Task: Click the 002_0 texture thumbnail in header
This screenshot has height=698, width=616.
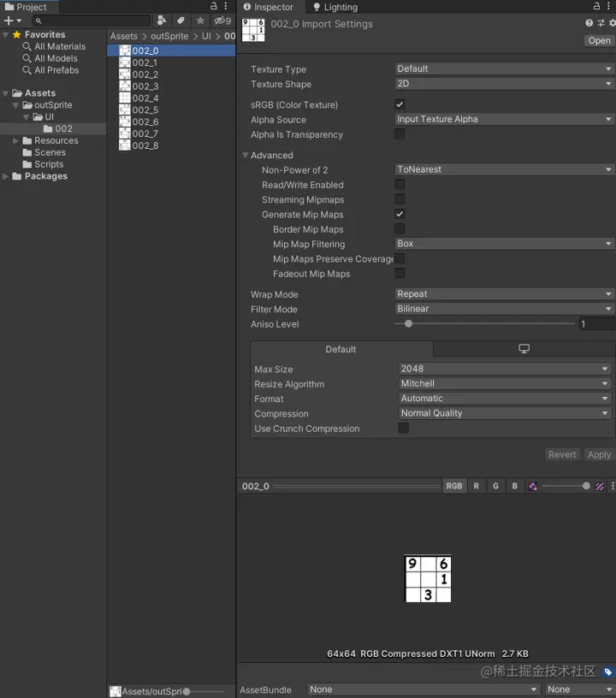Action: (253, 30)
